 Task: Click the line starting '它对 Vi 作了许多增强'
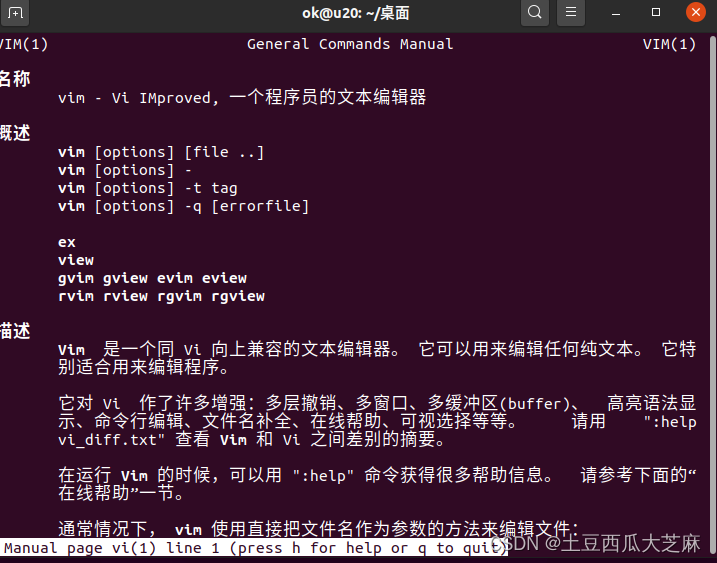[x=377, y=403]
